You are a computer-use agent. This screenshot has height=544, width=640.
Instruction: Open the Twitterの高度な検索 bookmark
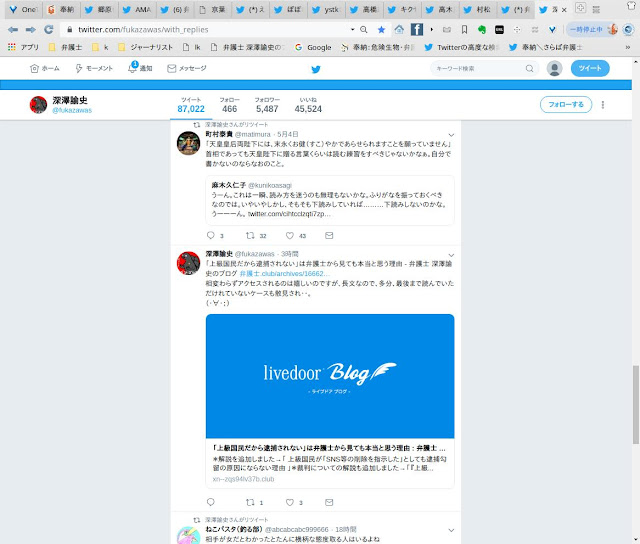point(461,47)
